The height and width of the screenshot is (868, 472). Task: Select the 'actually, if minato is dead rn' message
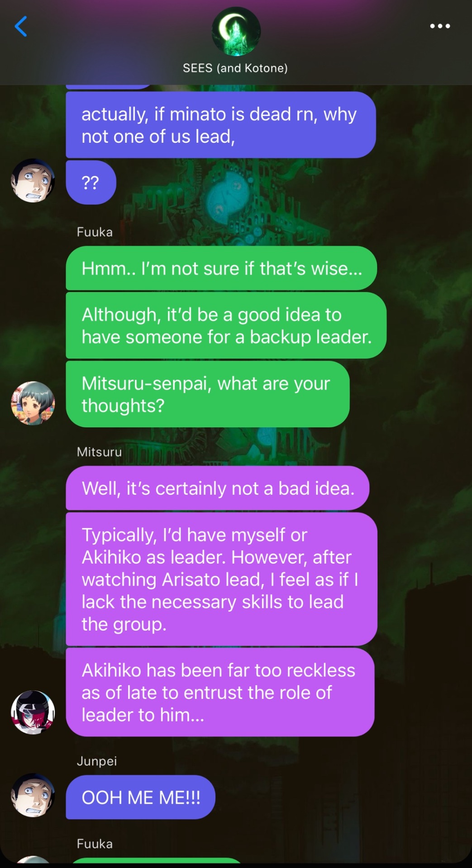[x=221, y=125]
